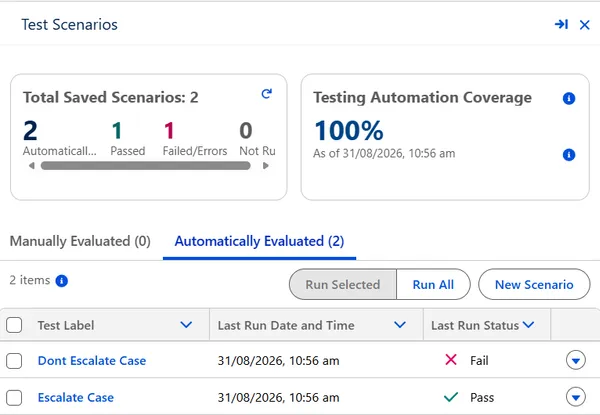The width and height of the screenshot is (600, 415).
Task: Create a New Scenario
Action: tap(534, 284)
